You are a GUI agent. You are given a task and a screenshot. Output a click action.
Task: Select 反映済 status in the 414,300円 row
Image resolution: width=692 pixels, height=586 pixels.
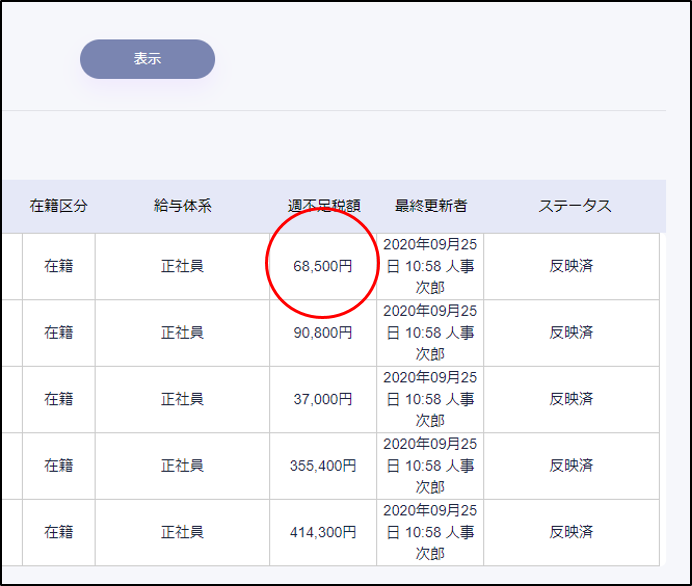tap(571, 533)
